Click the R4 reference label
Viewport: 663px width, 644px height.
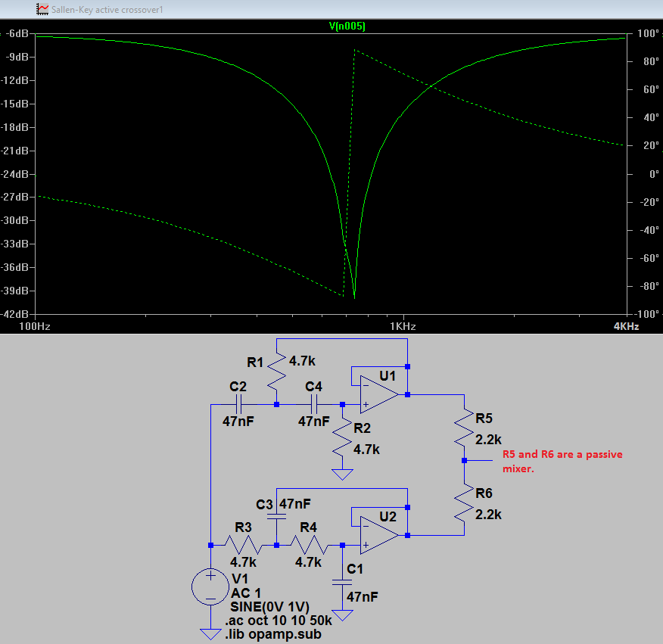point(308,527)
